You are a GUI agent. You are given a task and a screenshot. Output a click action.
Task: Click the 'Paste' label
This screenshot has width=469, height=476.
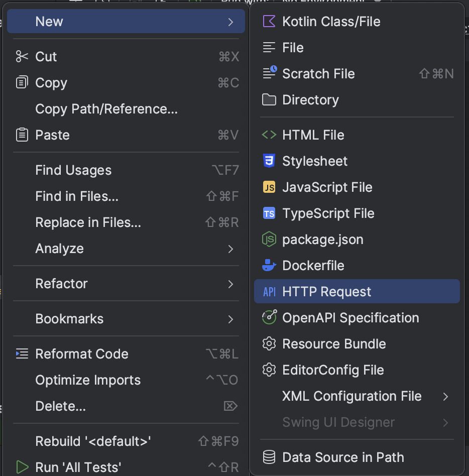[x=52, y=135]
